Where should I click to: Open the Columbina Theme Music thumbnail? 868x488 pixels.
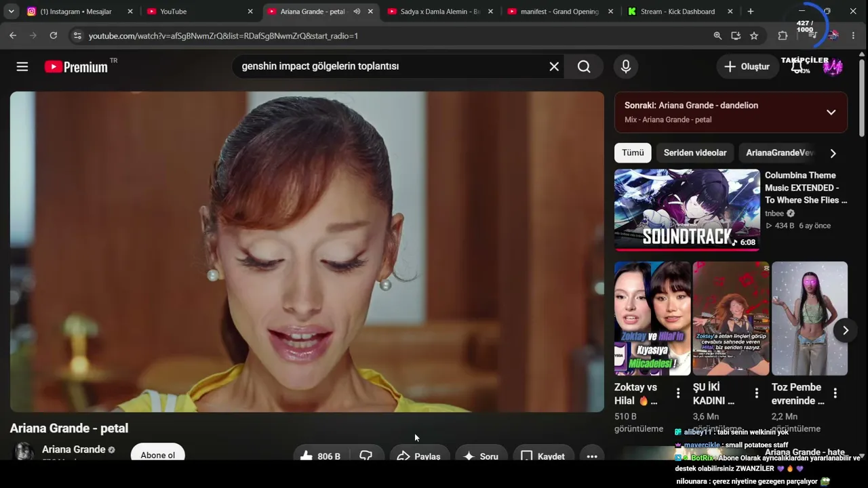687,210
